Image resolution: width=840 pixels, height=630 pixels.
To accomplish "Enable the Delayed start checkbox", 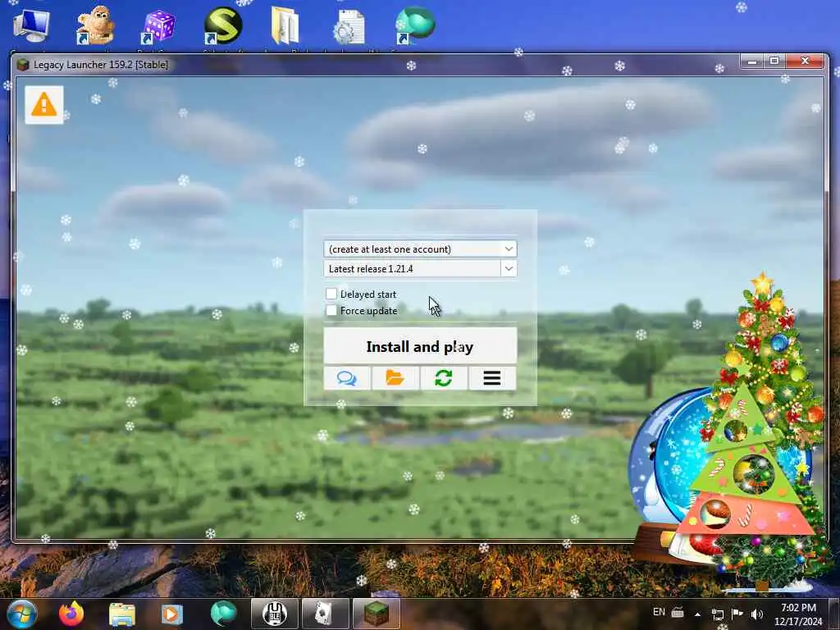I will (x=331, y=294).
